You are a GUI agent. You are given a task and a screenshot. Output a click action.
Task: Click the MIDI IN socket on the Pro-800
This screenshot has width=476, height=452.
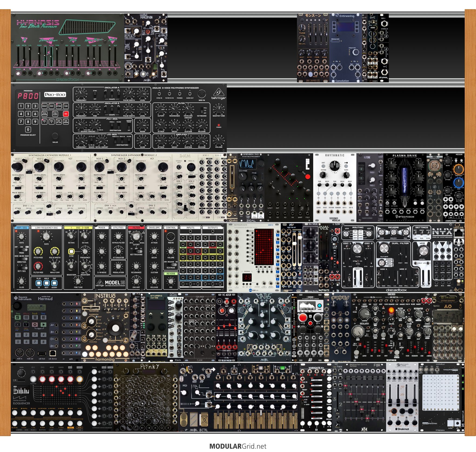pyautogui.click(x=202, y=94)
